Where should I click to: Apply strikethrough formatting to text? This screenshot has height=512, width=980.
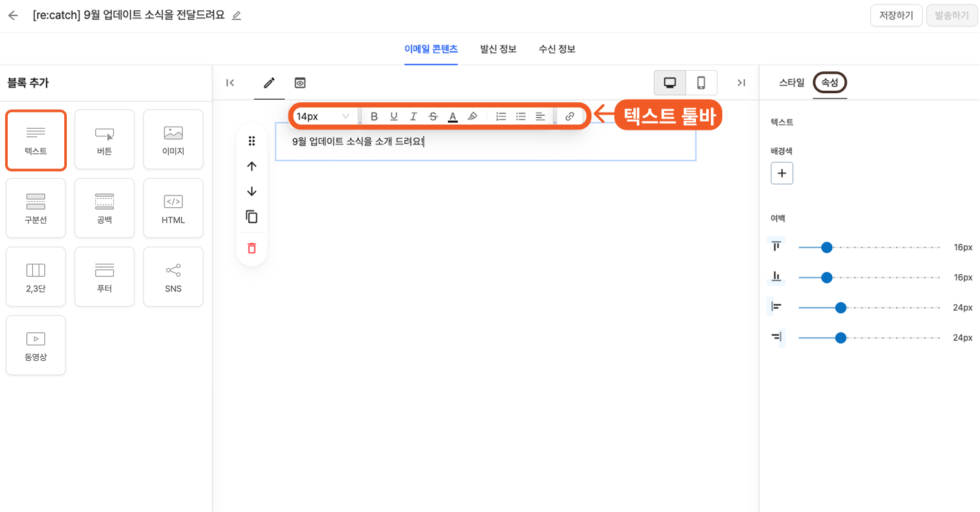[x=433, y=116]
